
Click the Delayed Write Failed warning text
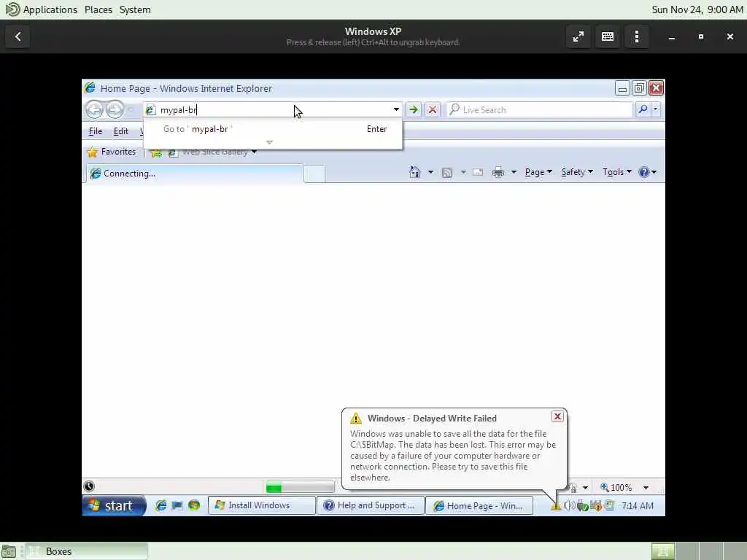pyautogui.click(x=452, y=456)
